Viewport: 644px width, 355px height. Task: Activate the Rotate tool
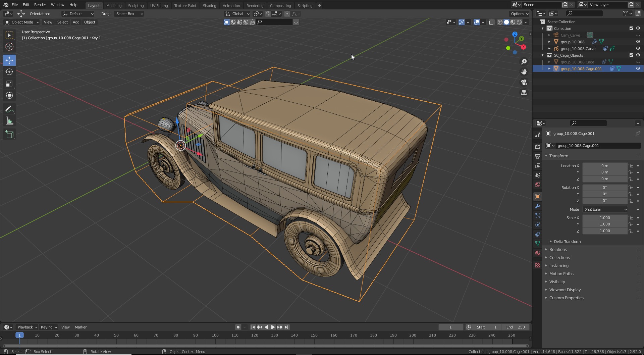(x=9, y=72)
